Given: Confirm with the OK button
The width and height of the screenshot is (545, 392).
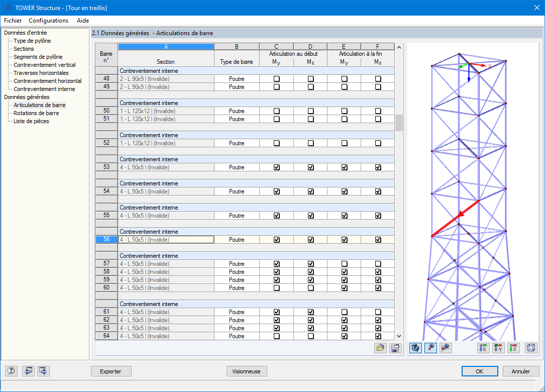Looking at the screenshot, I should (480, 371).
